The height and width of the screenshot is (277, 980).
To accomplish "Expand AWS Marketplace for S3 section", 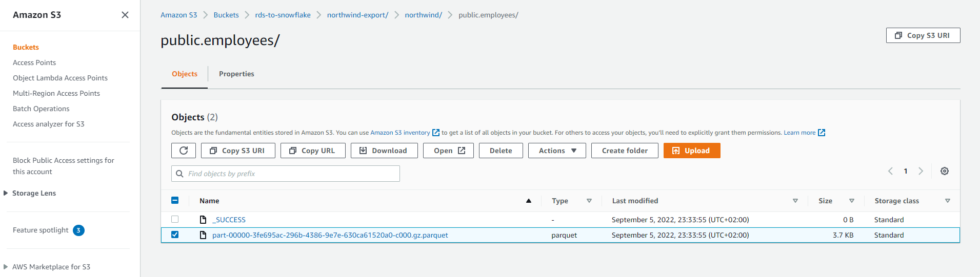I will tap(6, 267).
